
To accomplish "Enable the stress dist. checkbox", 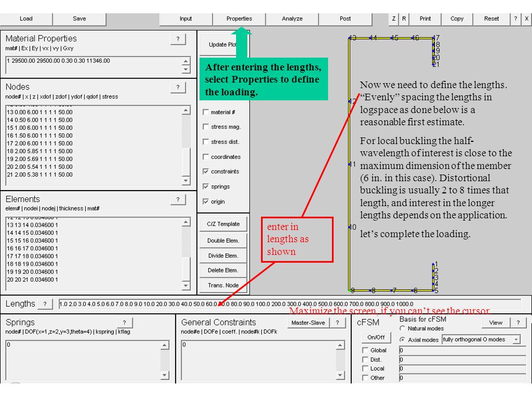I will 206,141.
